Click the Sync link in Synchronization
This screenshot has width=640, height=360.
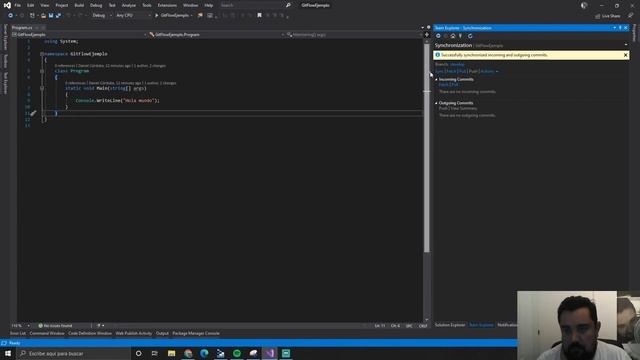tap(439, 71)
